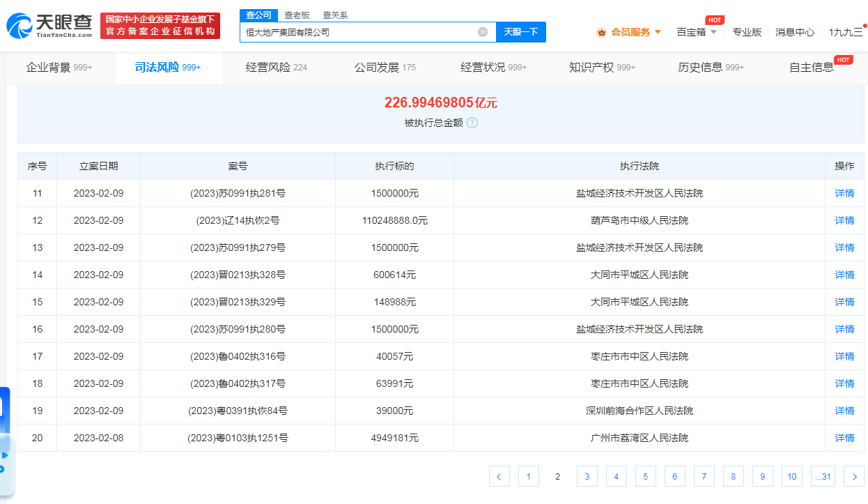868x504 pixels.
Task: Click the total amount 226.99469805亿元
Action: tap(441, 103)
